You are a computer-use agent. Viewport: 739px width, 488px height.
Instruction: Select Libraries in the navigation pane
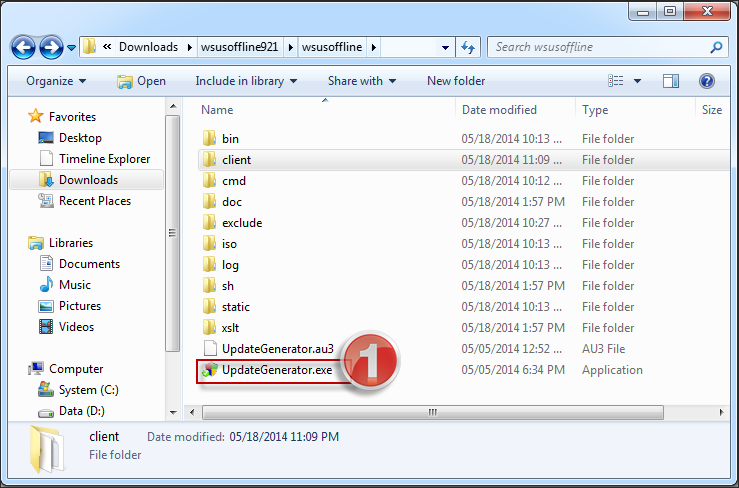coord(71,243)
